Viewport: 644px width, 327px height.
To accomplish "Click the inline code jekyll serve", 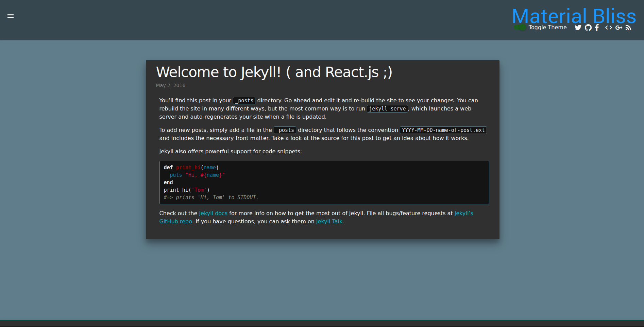I will [388, 109].
